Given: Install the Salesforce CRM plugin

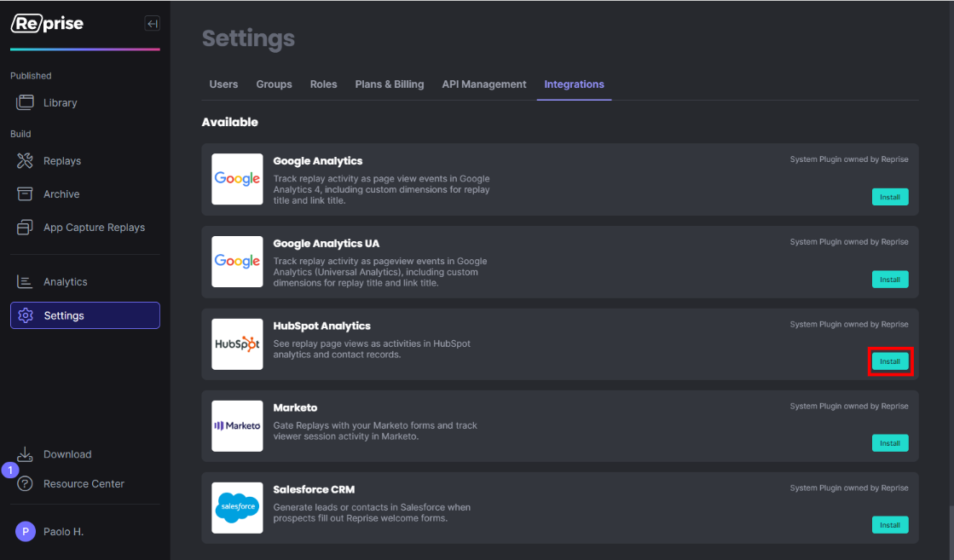Looking at the screenshot, I should click(890, 525).
